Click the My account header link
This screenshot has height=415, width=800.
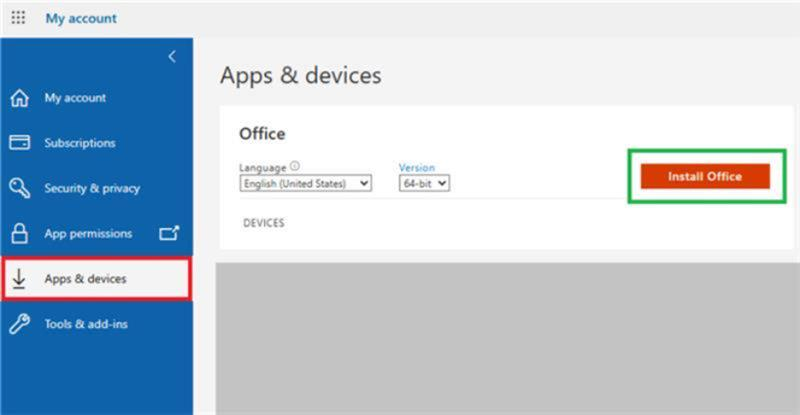pyautogui.click(x=81, y=18)
